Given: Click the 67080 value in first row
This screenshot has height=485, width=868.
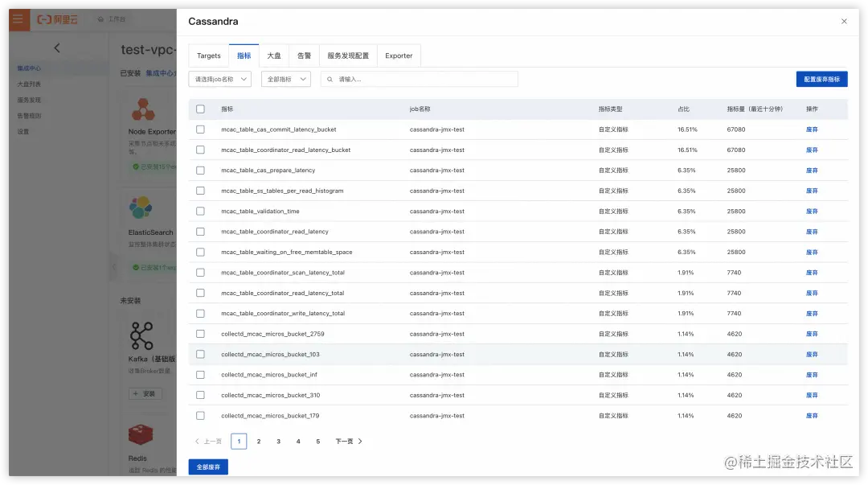Looking at the screenshot, I should tap(735, 129).
